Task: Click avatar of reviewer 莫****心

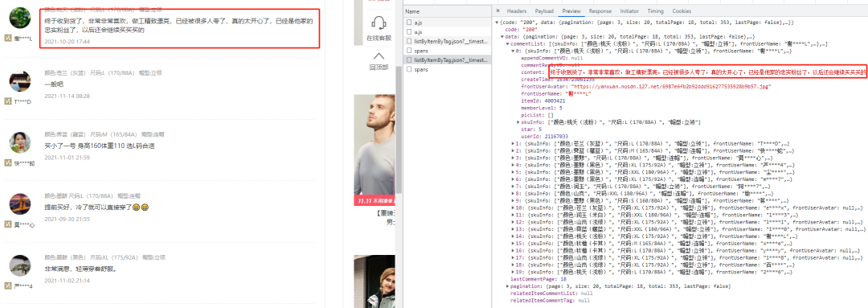Action: tap(20, 204)
